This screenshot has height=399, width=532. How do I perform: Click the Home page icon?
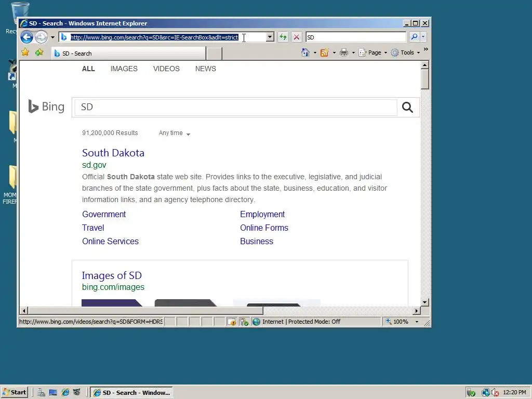[x=305, y=52]
